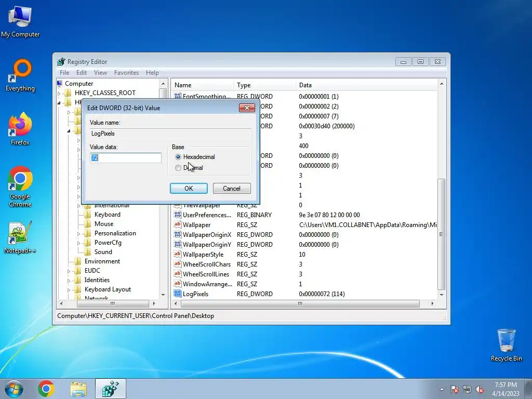
Task: Expand the International key
Action: click(x=79, y=206)
